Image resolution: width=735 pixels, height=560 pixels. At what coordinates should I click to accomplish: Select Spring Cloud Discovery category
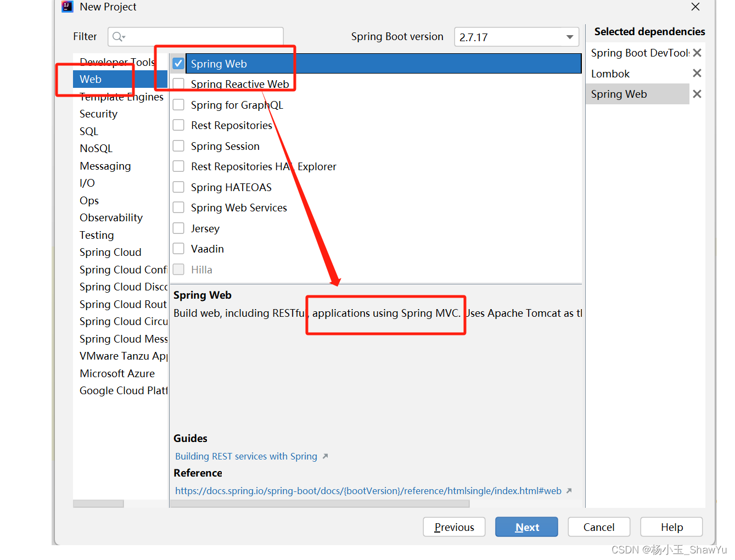click(123, 287)
